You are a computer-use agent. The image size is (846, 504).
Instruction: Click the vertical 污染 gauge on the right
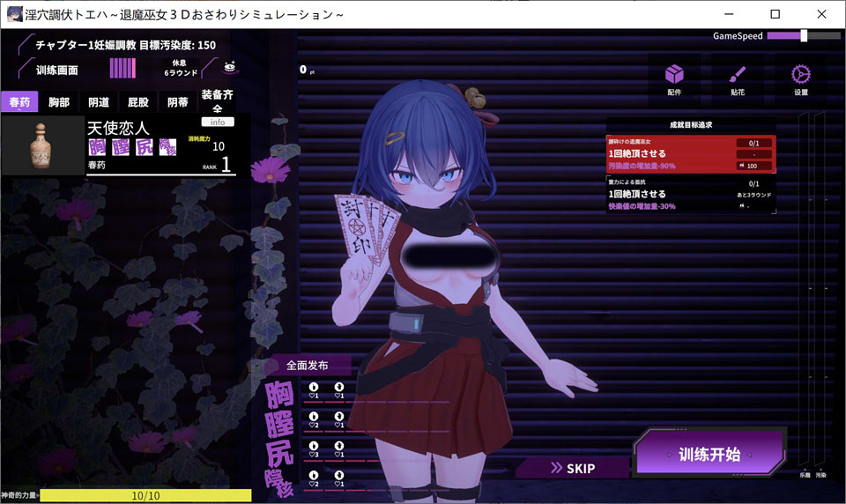point(820,289)
